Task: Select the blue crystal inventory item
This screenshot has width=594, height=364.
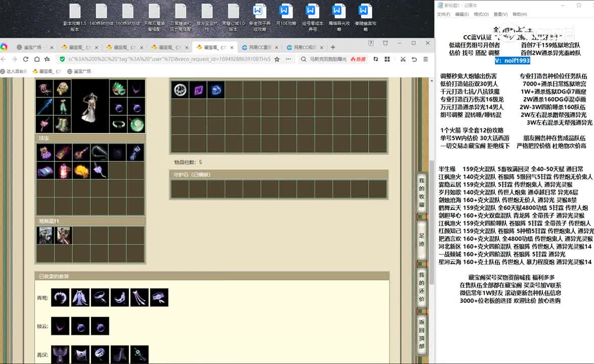Action: pyautogui.click(x=216, y=90)
